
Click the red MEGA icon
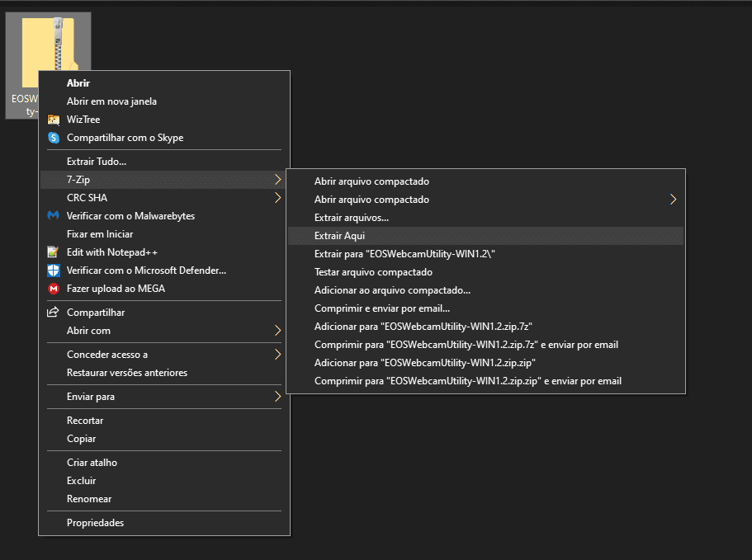click(54, 289)
